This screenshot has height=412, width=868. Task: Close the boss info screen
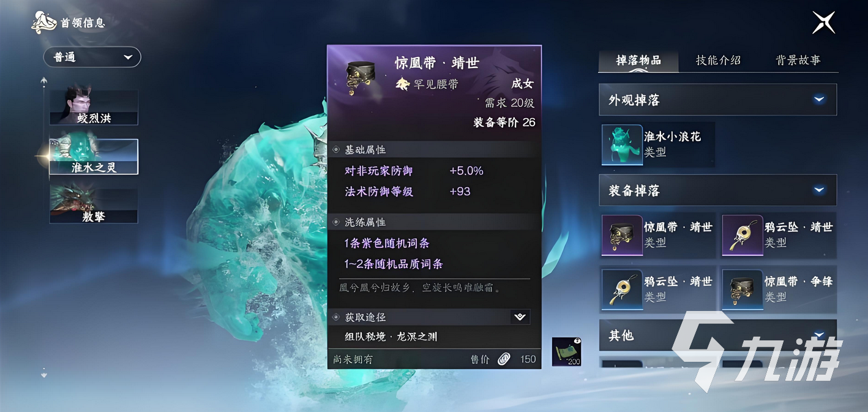point(823,23)
